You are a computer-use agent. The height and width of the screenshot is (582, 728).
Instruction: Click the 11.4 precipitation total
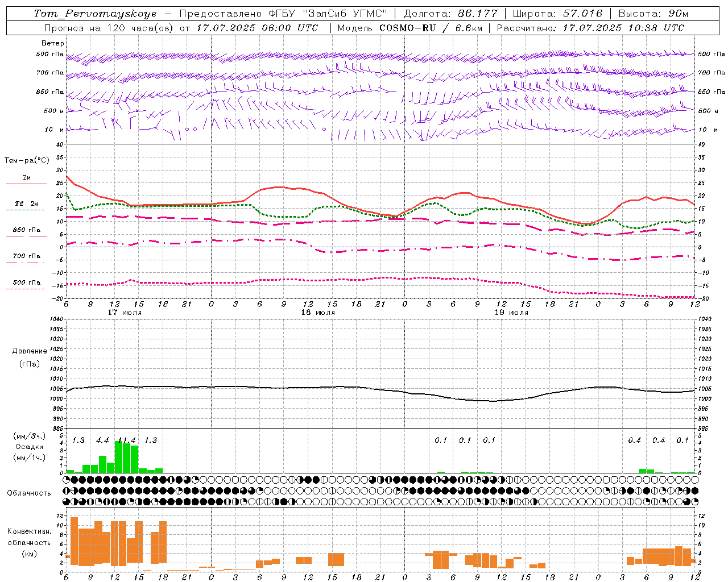(126, 440)
